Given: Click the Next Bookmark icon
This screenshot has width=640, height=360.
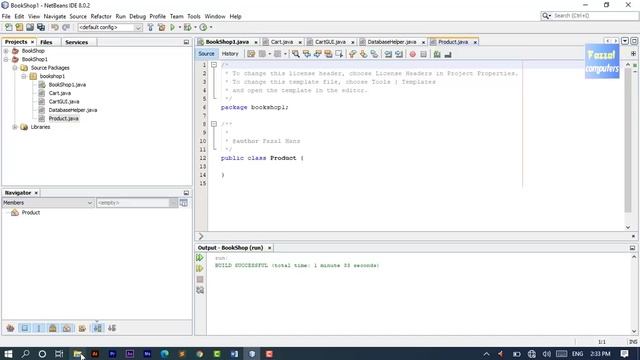Looking at the screenshot, I should point(363,54).
